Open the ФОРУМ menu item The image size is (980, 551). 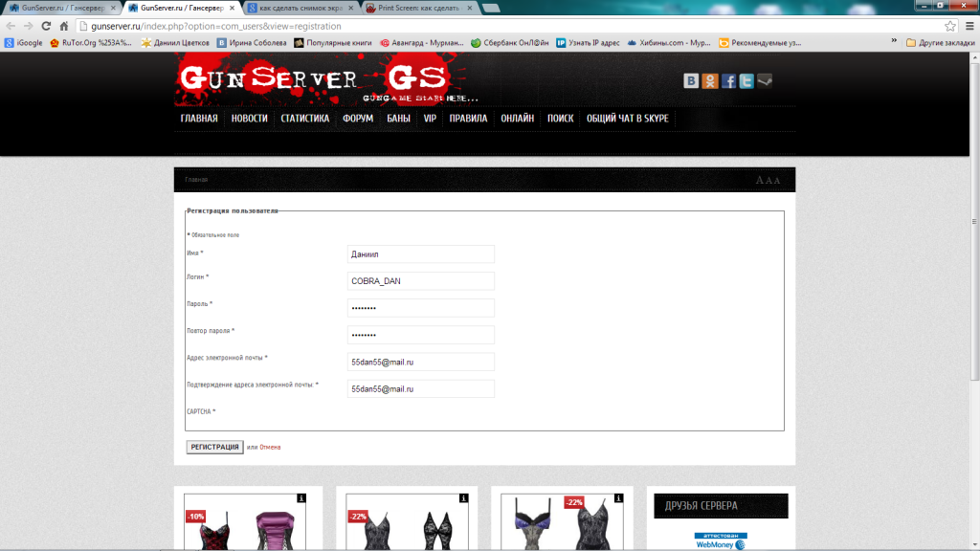pyautogui.click(x=358, y=119)
